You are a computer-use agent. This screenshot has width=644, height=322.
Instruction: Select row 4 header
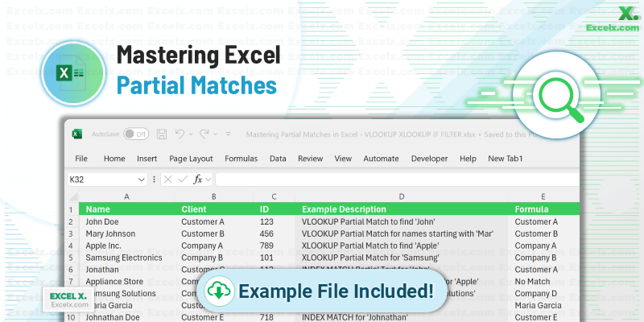pyautogui.click(x=72, y=246)
